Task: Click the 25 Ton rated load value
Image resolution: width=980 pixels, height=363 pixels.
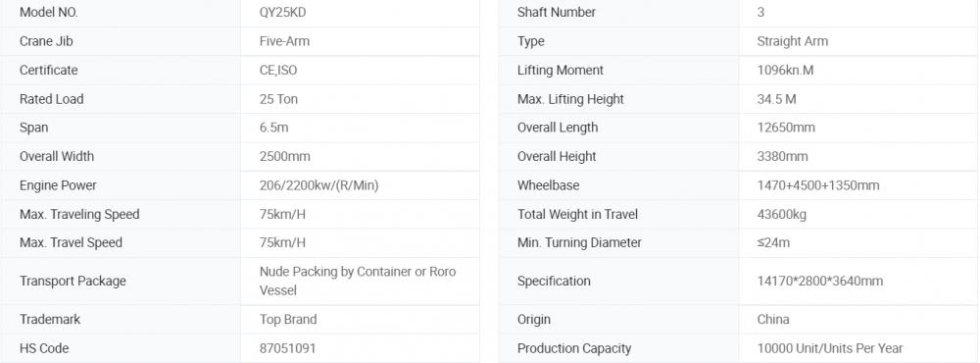Action: [x=278, y=99]
